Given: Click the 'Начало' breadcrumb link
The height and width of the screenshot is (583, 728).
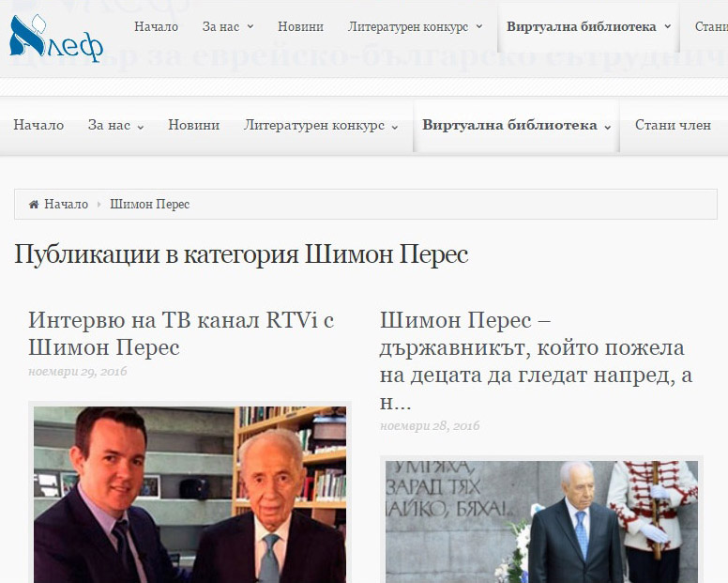Looking at the screenshot, I should (66, 205).
